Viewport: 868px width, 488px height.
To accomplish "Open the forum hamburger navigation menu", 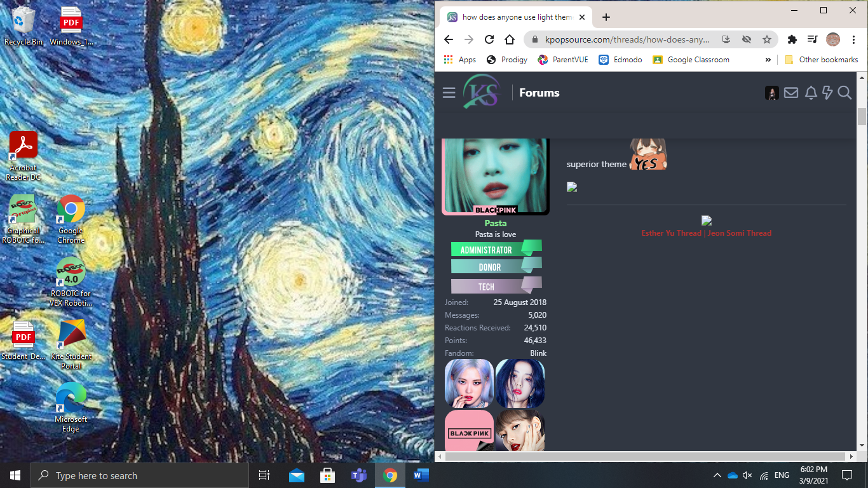I will click(x=449, y=93).
